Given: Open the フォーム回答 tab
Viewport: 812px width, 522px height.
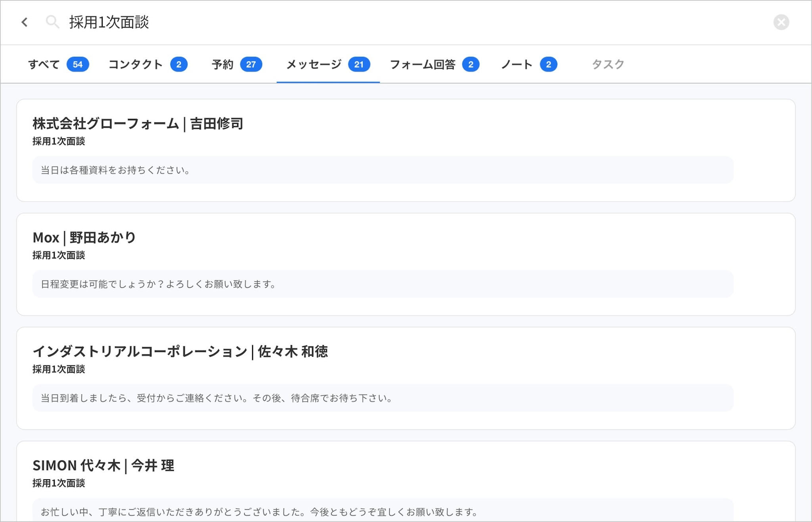Looking at the screenshot, I should (423, 64).
